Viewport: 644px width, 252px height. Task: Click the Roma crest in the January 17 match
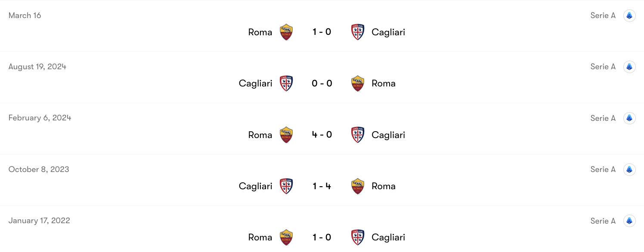point(286,237)
